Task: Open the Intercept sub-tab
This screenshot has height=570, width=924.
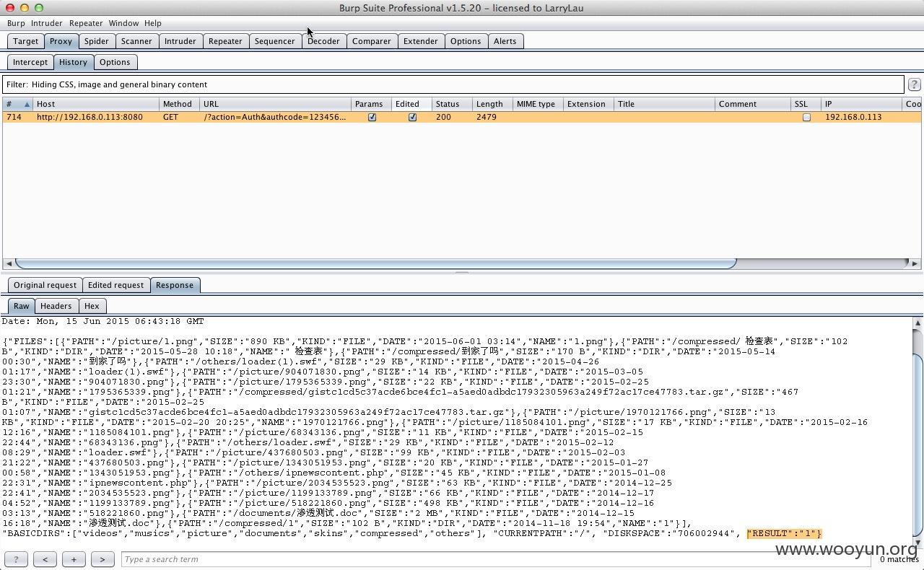Action: pos(30,62)
